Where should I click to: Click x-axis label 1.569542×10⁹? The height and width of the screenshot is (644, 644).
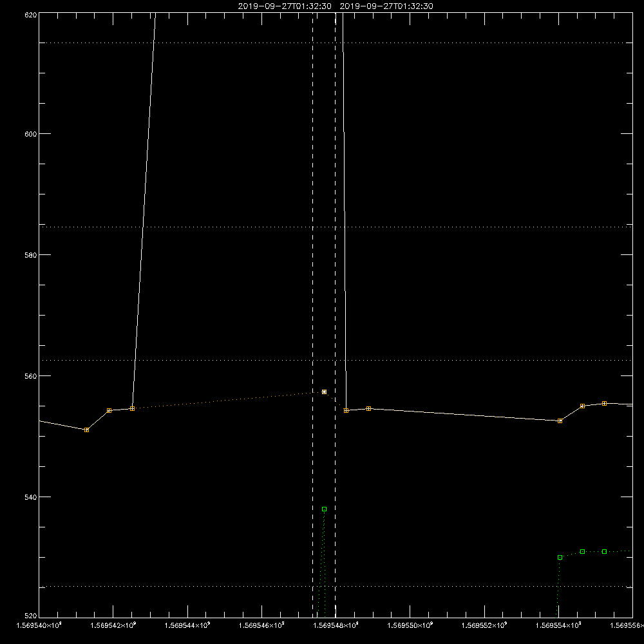point(113,625)
